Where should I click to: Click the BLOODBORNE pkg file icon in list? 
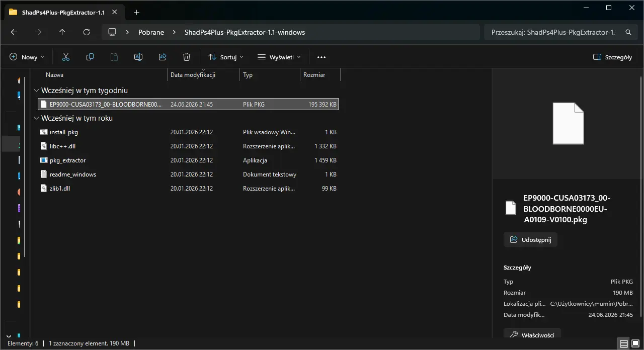pos(44,105)
